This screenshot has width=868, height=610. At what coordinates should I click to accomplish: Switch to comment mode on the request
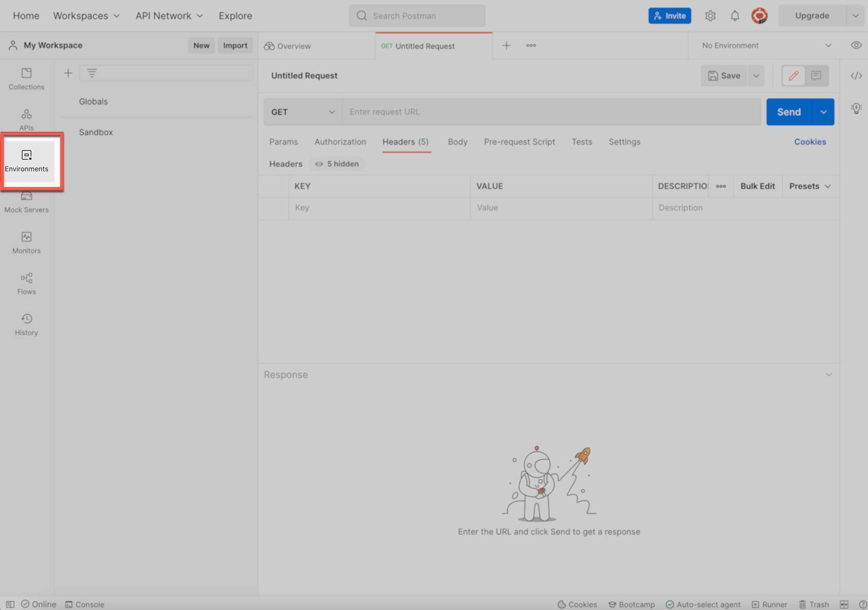(816, 75)
